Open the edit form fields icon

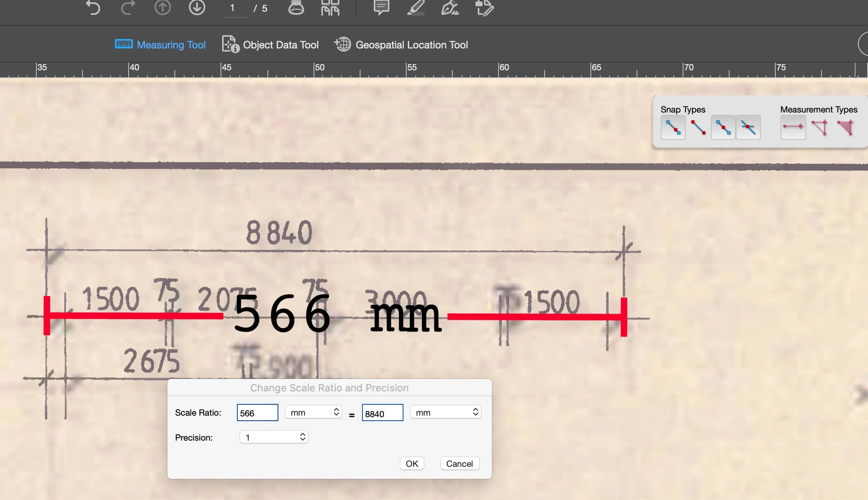click(x=484, y=8)
